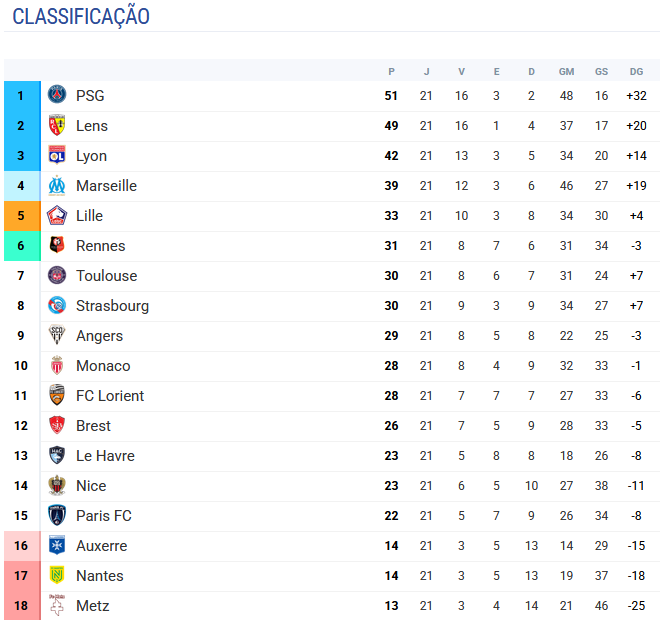660x620 pixels.
Task: Click the Nantes club crest
Action: coord(57,576)
